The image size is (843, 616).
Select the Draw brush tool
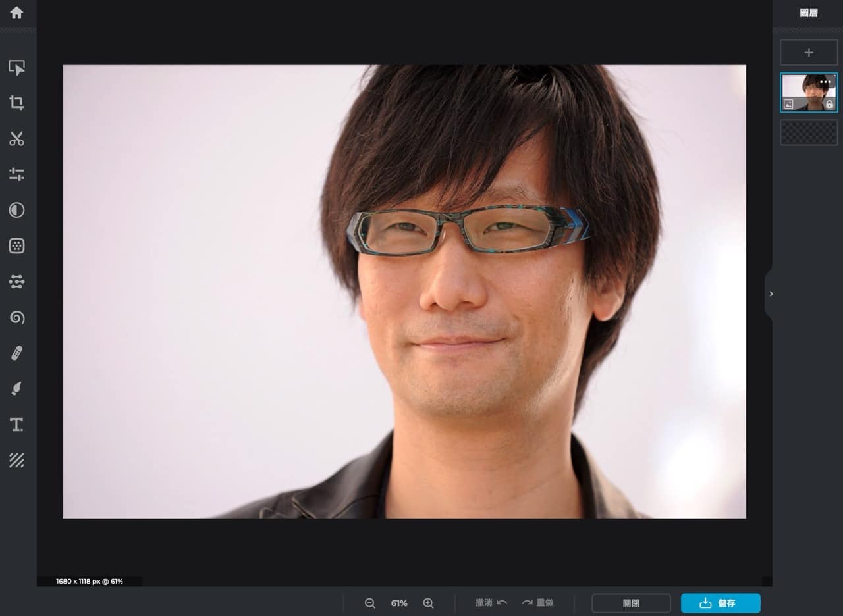pos(16,389)
